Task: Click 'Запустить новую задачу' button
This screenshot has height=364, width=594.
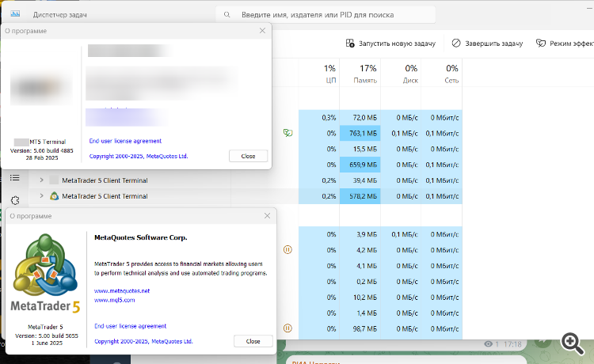Action: [390, 44]
